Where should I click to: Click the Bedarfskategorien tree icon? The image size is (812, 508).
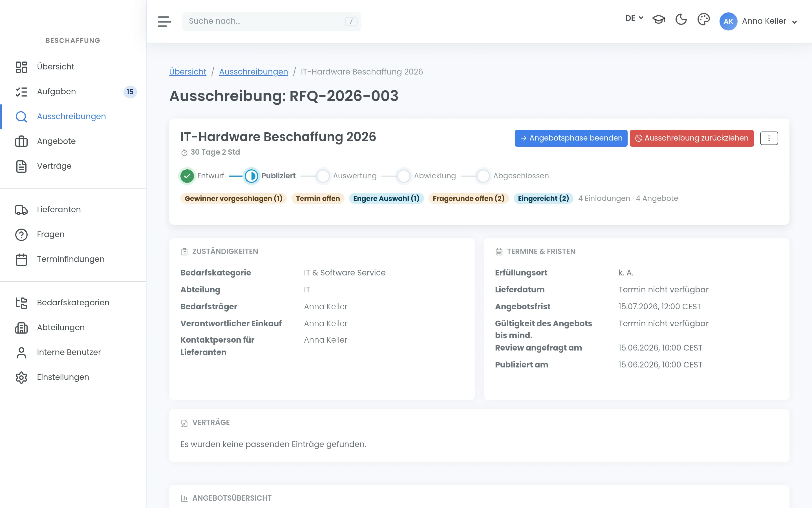pyautogui.click(x=21, y=303)
